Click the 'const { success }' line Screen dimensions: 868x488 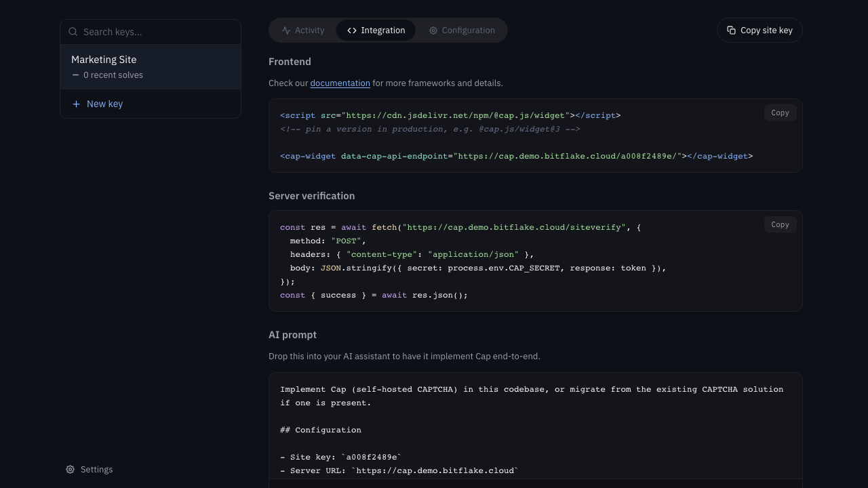click(x=374, y=295)
